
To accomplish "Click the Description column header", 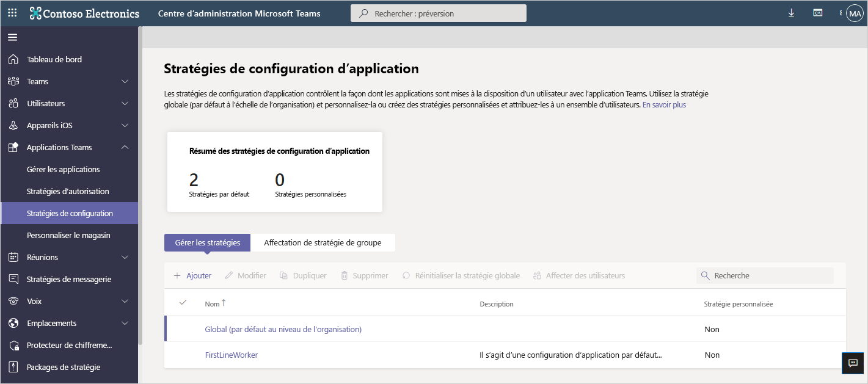I will (497, 304).
